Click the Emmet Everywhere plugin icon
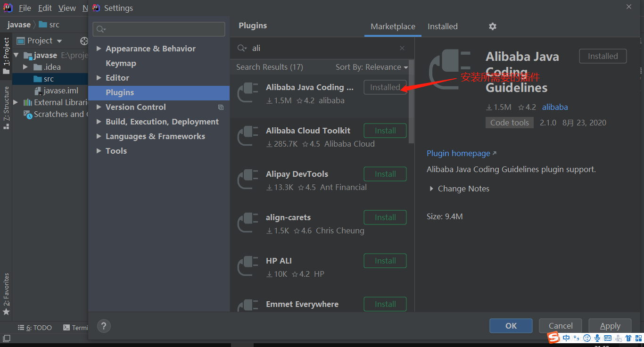The height and width of the screenshot is (347, 644). coord(248,305)
